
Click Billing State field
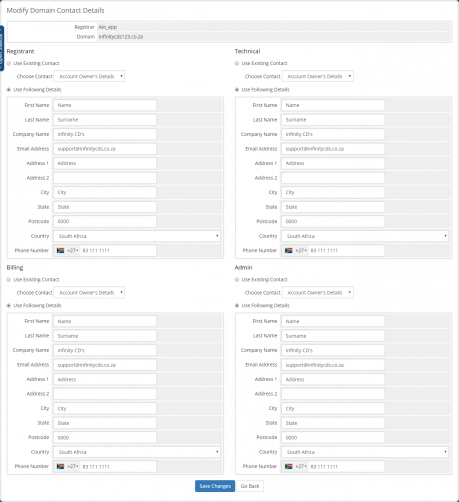105,423
